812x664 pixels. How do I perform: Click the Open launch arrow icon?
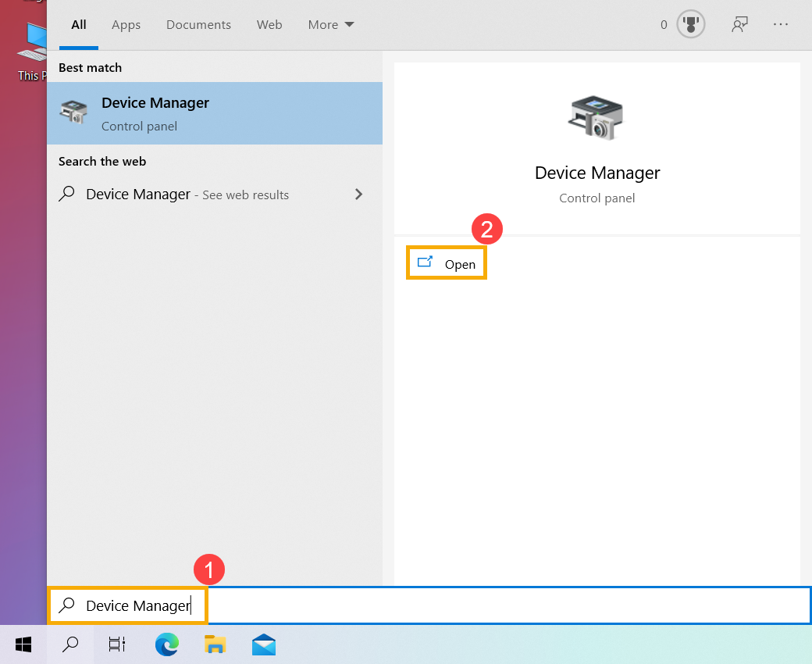tap(426, 262)
